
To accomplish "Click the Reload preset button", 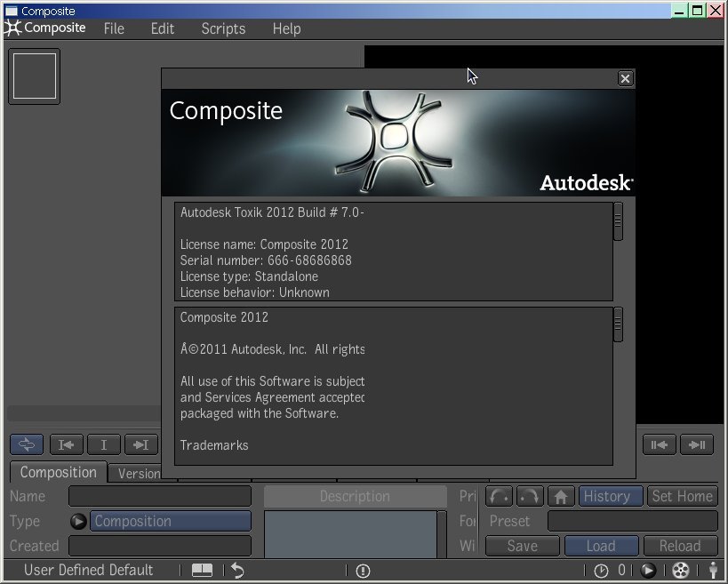I will tap(680, 546).
